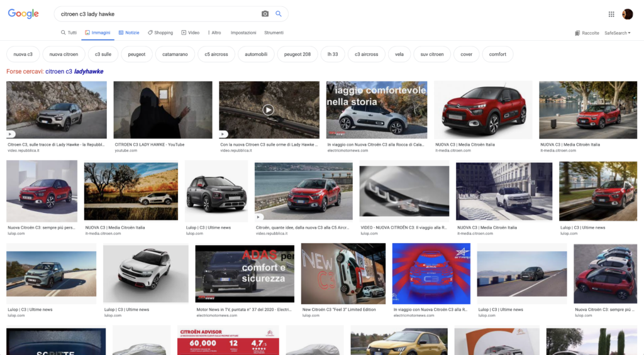Image resolution: width=644 pixels, height=355 pixels.
Task: Expand the Altro more options menu
Action: (214, 33)
